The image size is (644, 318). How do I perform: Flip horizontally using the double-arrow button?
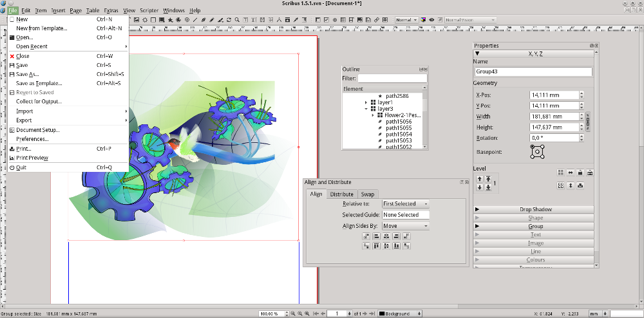tap(571, 173)
